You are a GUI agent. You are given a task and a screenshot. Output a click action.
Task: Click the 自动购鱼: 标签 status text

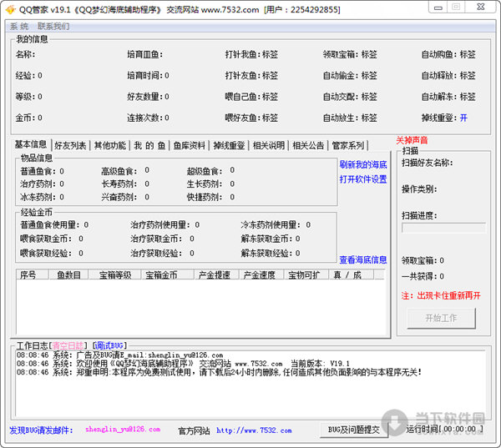click(x=448, y=54)
